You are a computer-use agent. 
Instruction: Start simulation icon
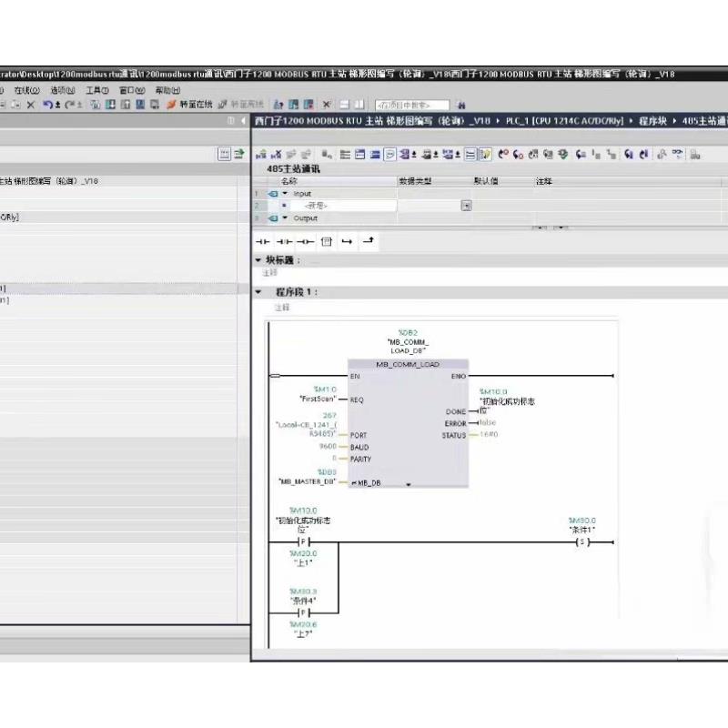click(x=140, y=105)
